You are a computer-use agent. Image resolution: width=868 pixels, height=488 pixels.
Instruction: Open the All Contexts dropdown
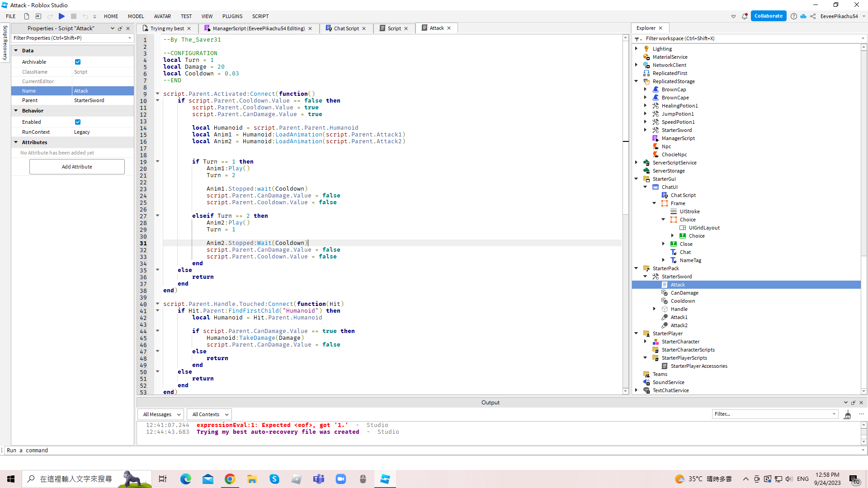point(210,414)
